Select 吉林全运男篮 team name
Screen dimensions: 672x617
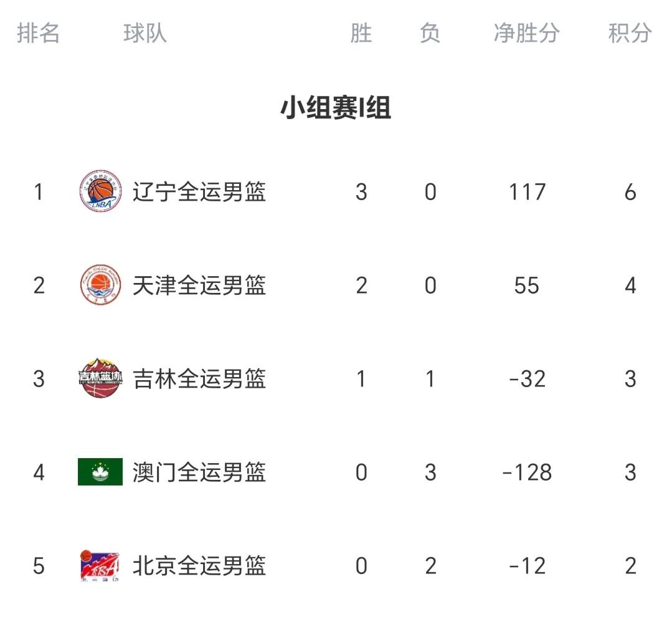point(199,378)
